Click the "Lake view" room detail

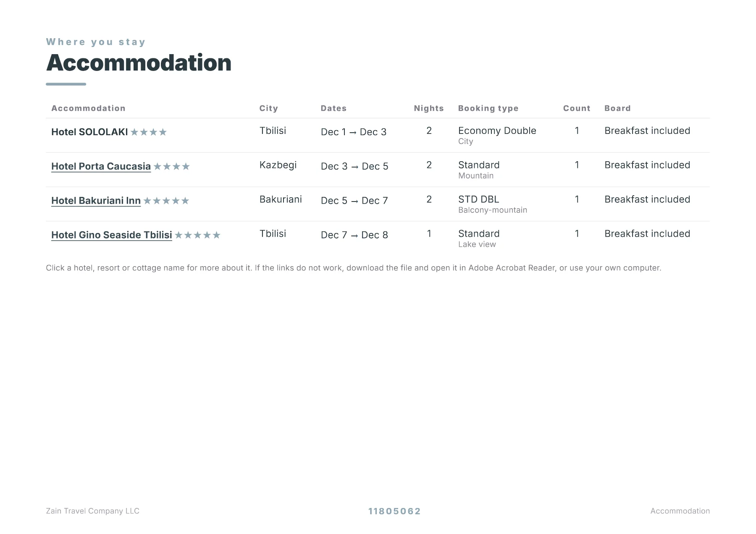(477, 245)
